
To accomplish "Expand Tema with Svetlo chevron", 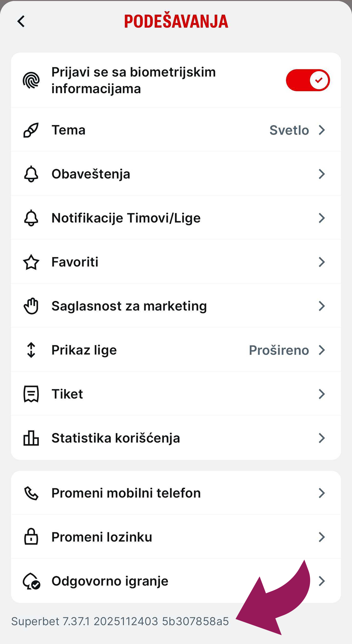I will [x=322, y=130].
